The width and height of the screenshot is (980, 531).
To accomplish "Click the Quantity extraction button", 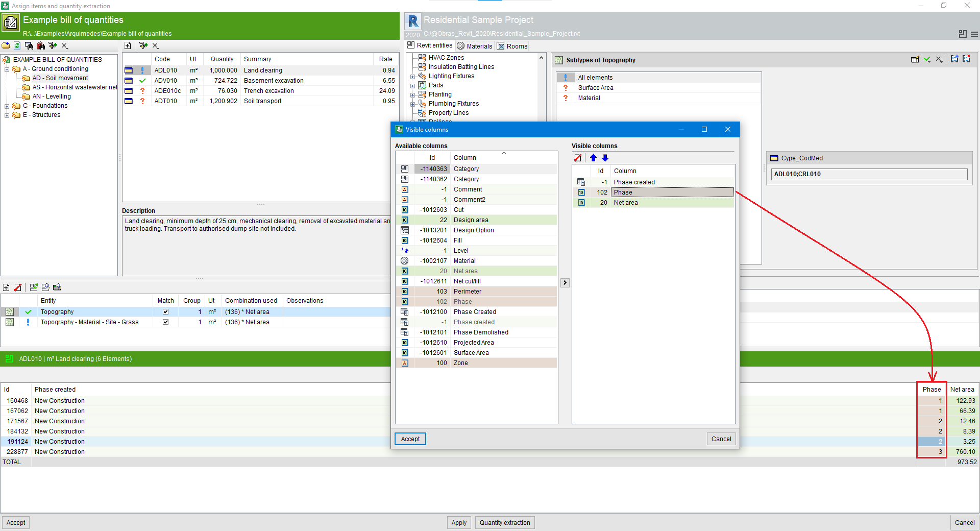I will 505,522.
